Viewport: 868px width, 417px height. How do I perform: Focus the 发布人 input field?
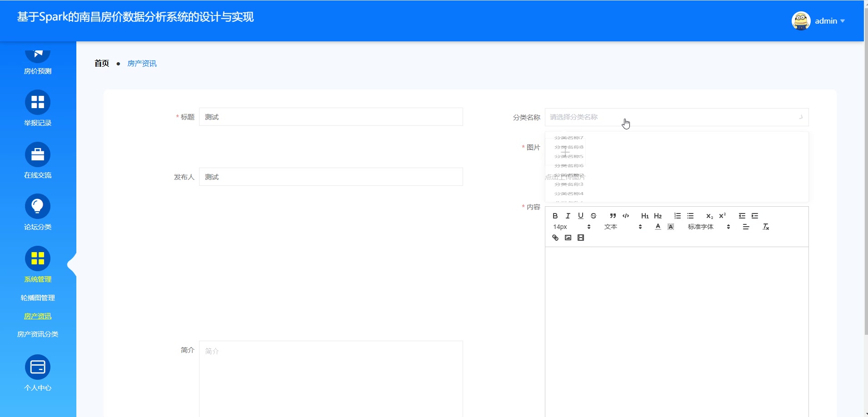click(x=331, y=177)
